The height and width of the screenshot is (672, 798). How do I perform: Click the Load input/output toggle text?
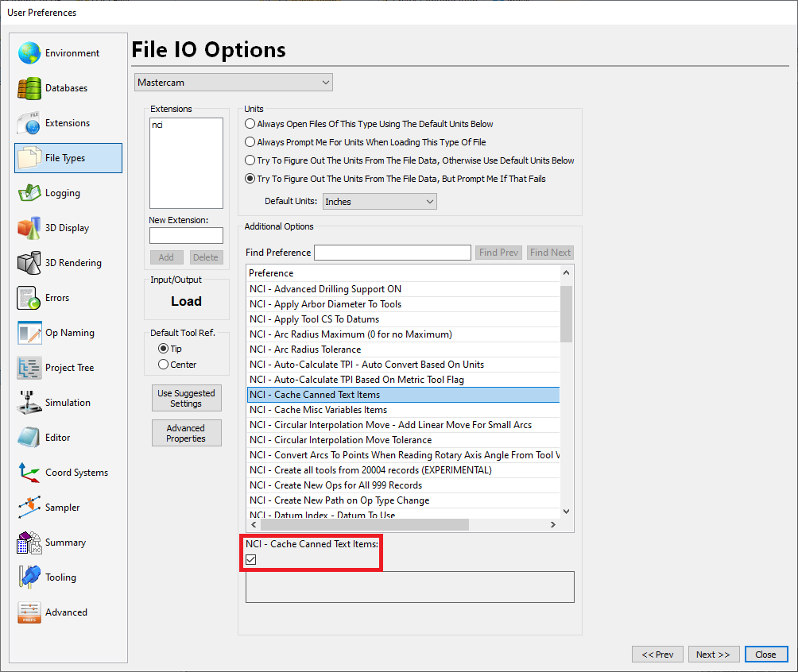(186, 302)
